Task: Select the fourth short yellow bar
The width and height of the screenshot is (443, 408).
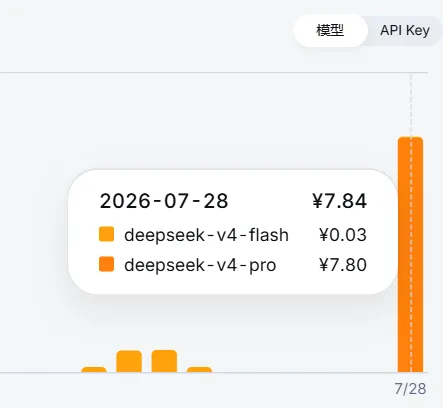Action: [x=199, y=369]
